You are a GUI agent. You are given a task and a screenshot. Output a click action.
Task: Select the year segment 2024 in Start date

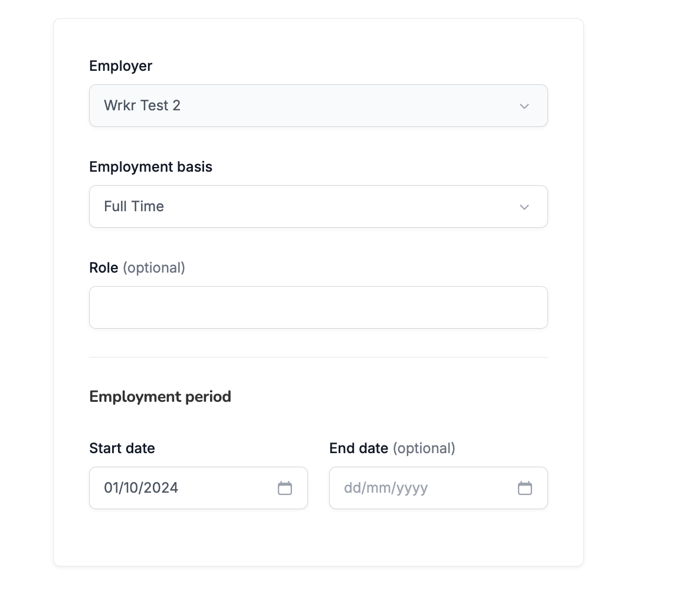[x=161, y=488]
